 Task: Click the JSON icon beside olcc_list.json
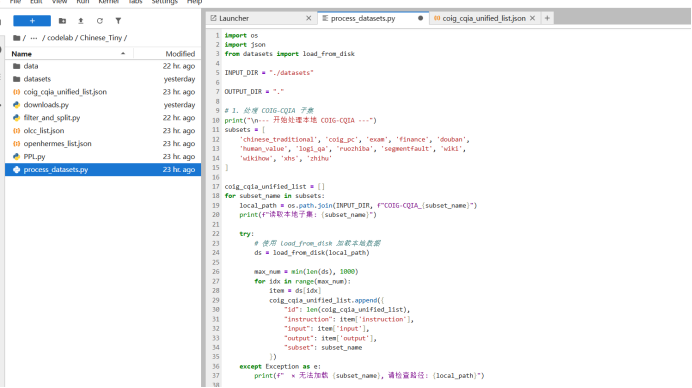click(x=17, y=131)
